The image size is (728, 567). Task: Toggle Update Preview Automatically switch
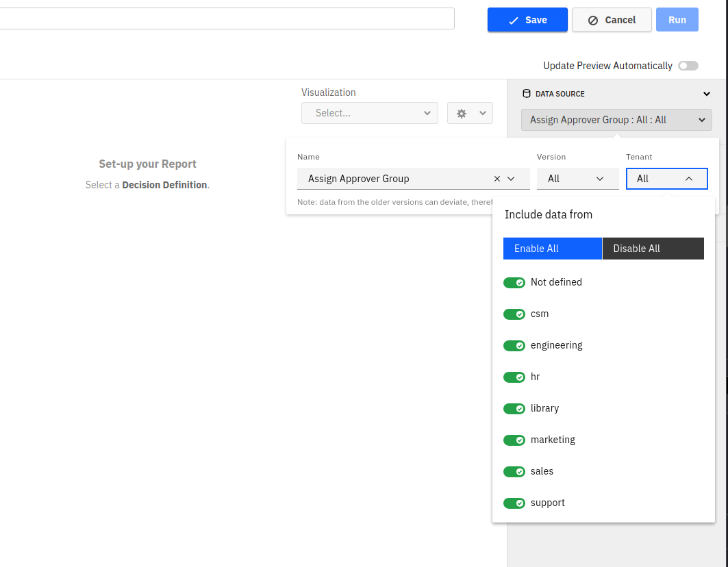click(688, 66)
